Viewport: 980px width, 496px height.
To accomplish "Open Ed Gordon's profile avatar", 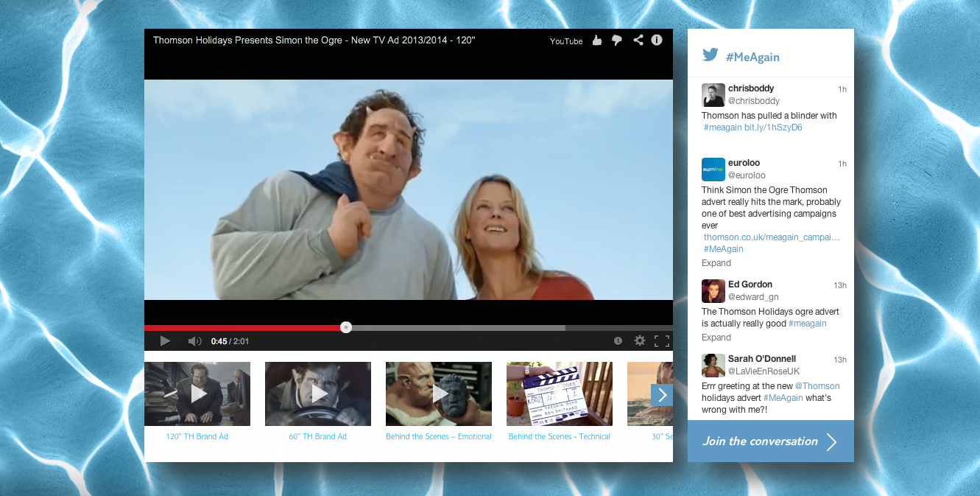I will 713,291.
